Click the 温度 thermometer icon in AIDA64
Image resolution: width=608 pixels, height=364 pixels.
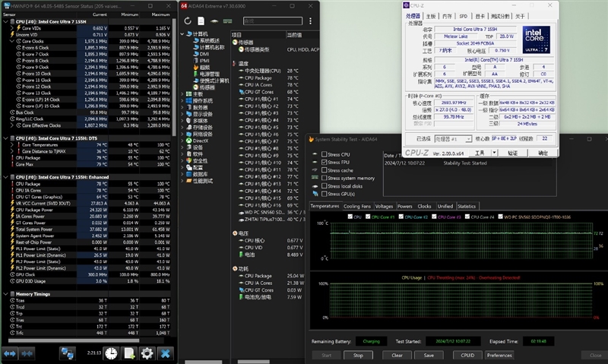tap(234, 64)
